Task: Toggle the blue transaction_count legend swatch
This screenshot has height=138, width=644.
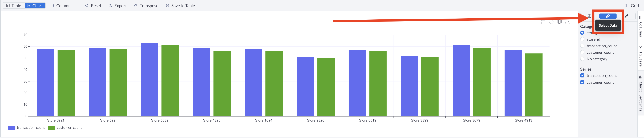Action: 12,128
